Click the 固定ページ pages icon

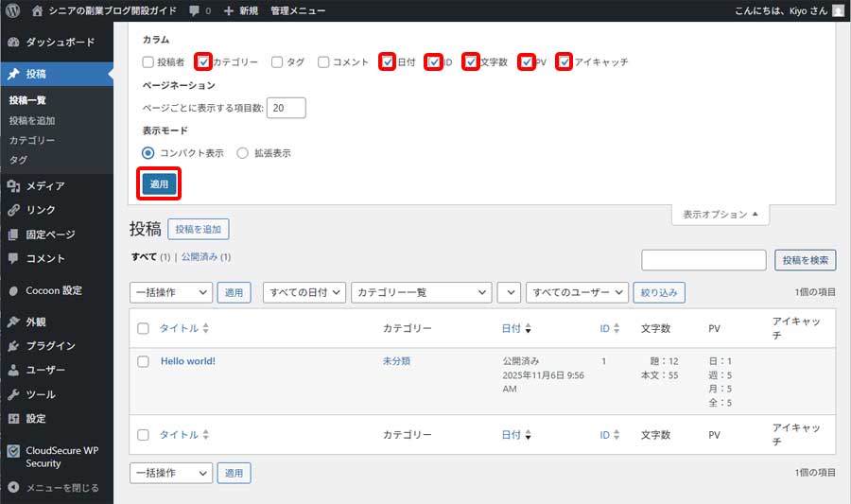pos(13,235)
